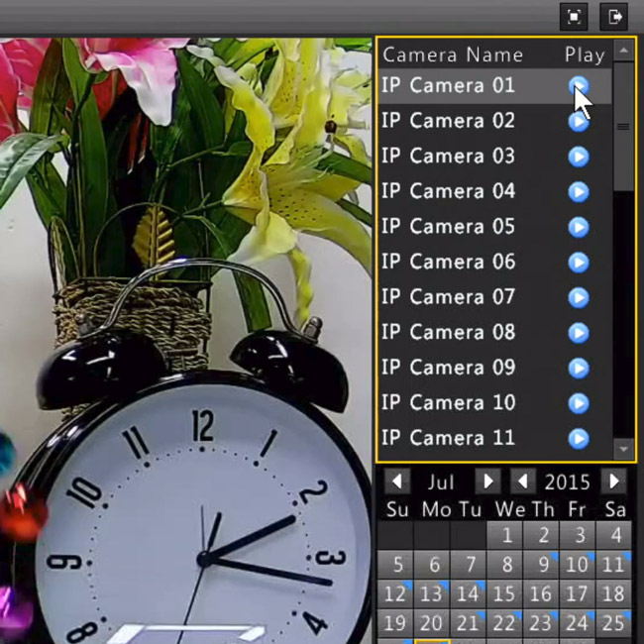
Task: Select the IP Camera 11 row label
Action: pos(448,438)
